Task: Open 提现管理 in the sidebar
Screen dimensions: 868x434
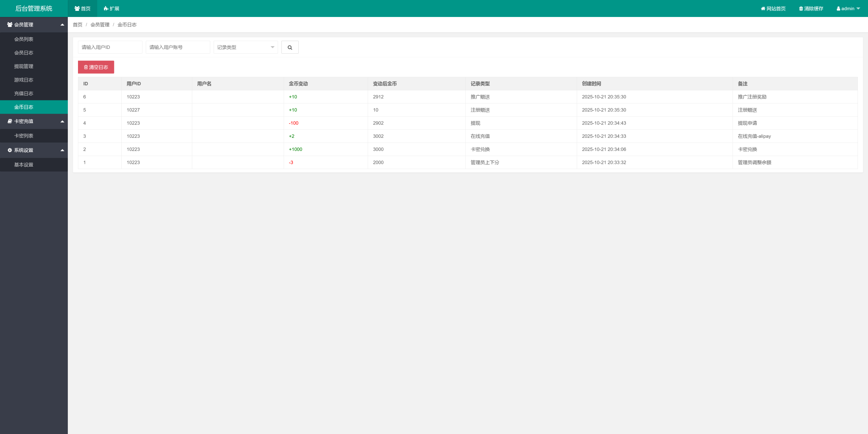Action: tap(24, 67)
